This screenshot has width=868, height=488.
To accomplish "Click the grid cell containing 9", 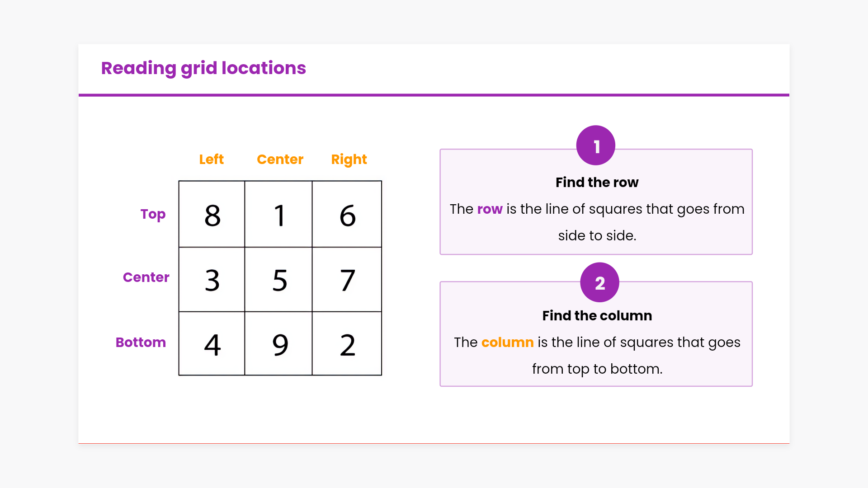I will tap(278, 343).
